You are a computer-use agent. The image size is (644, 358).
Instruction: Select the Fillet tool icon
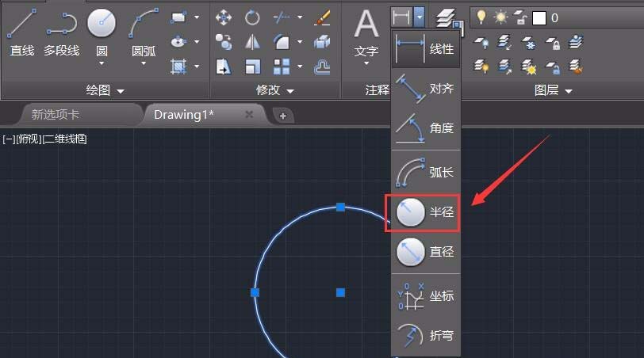click(x=282, y=41)
